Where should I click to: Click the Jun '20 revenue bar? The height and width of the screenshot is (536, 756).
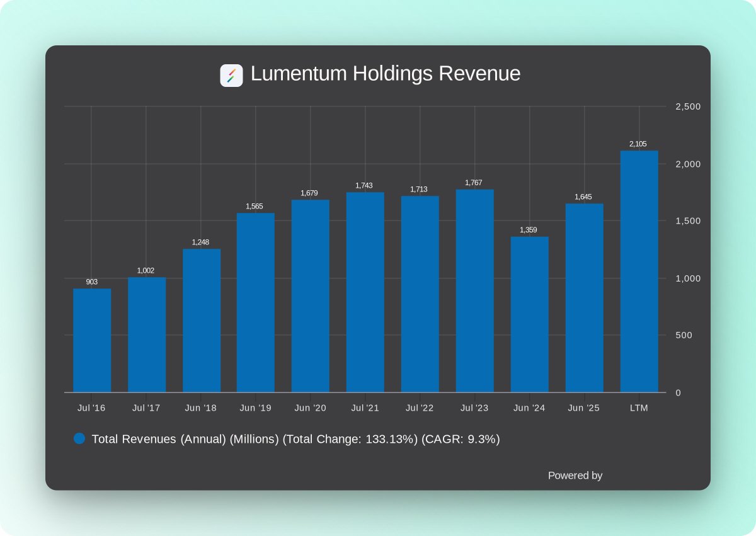(311, 296)
